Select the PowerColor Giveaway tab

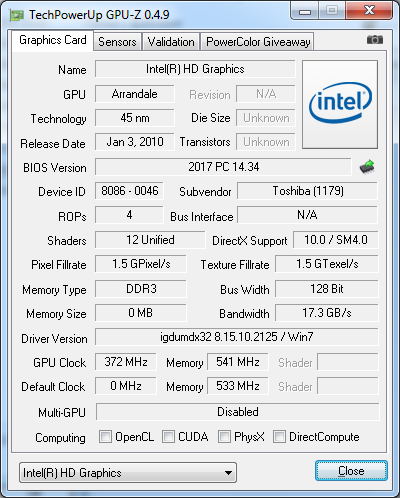point(258,42)
